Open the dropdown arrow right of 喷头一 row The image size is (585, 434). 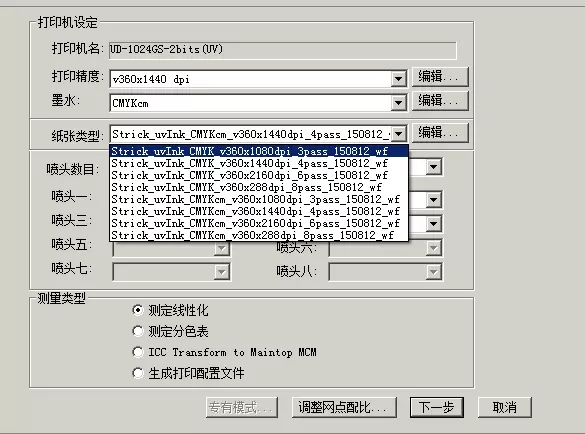pos(434,200)
